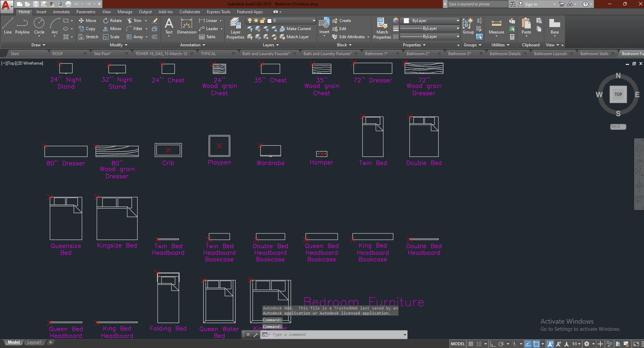Select the Measure tool
This screenshot has width=644, height=348.
click(496, 27)
